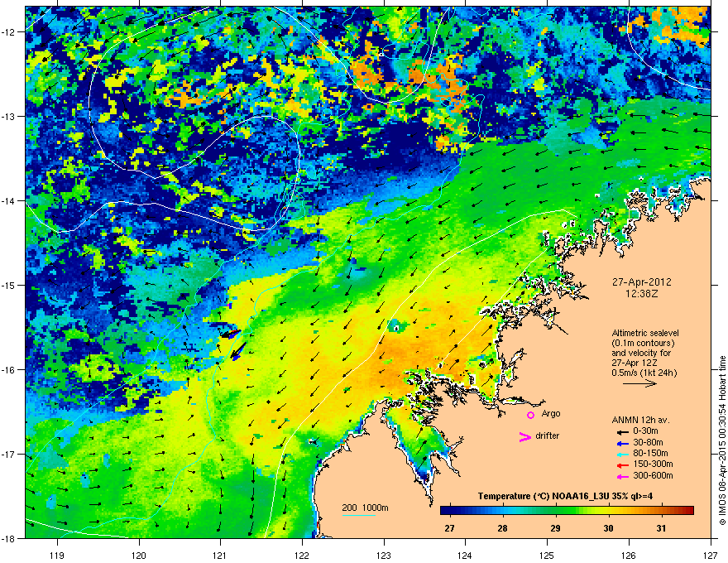The image size is (728, 563).
Task: Click the '80-150m' depth label
Action: (x=650, y=453)
